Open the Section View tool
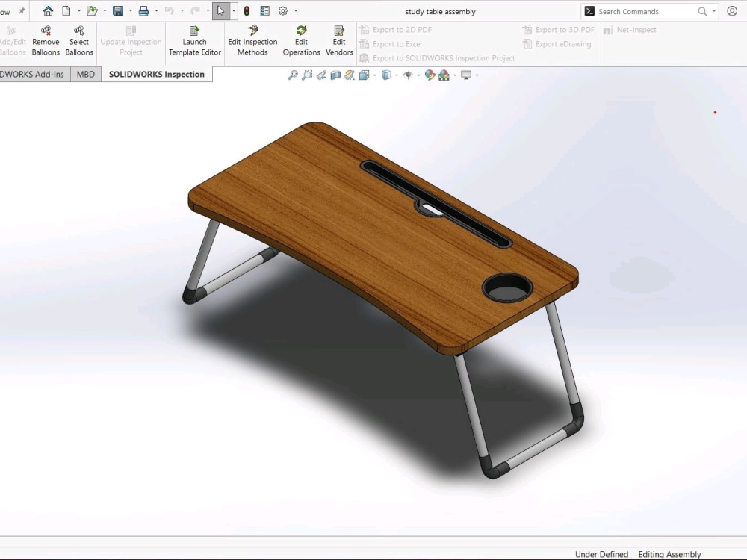 [335, 75]
